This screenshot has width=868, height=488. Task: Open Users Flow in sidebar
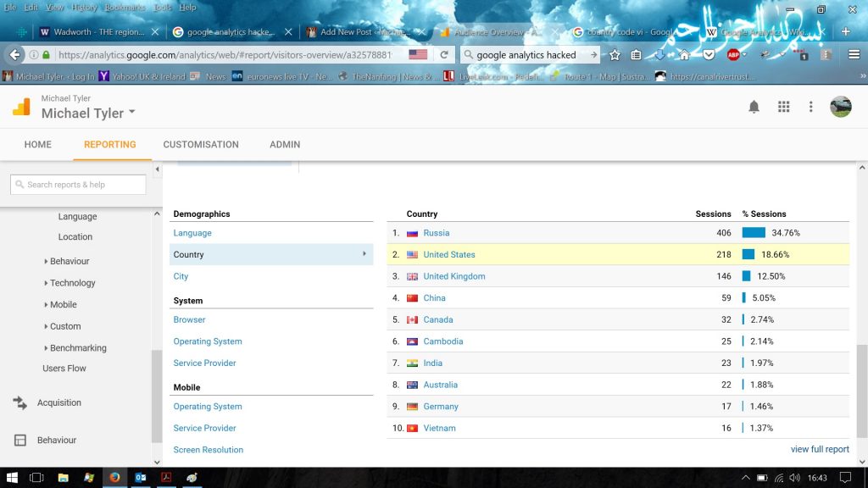(x=64, y=369)
